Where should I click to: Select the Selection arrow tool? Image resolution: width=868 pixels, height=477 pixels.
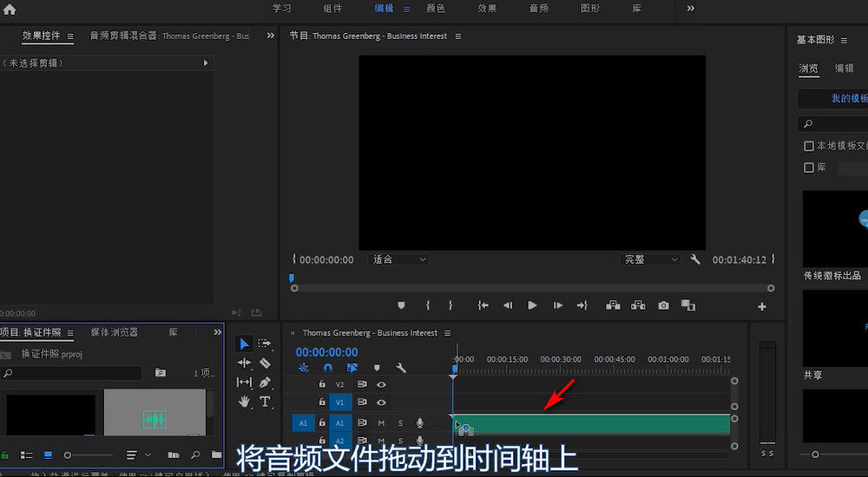[x=244, y=344]
